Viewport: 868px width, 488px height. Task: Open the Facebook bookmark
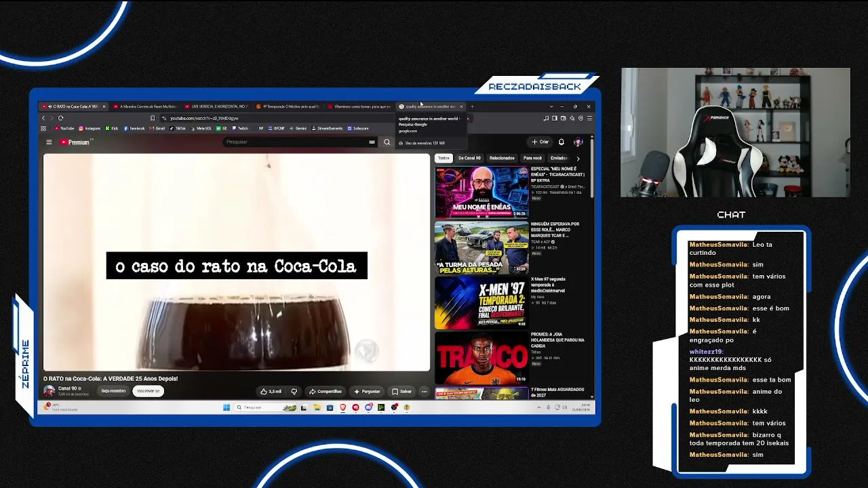pos(134,128)
